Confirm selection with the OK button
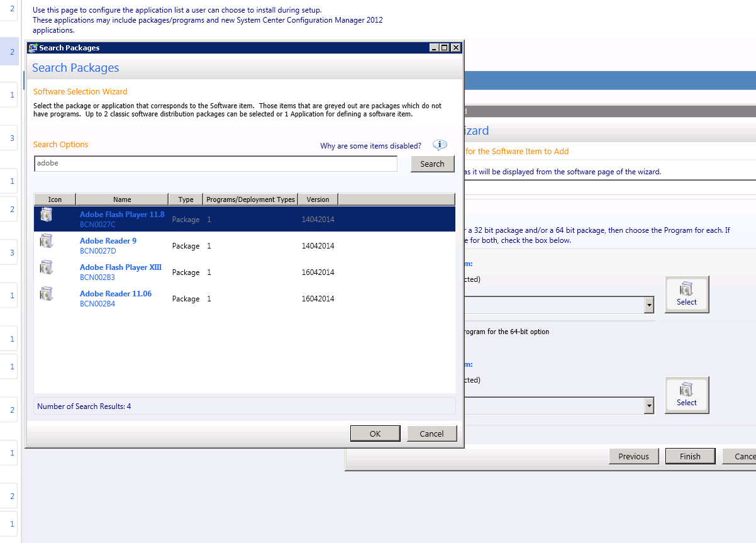 coord(375,434)
